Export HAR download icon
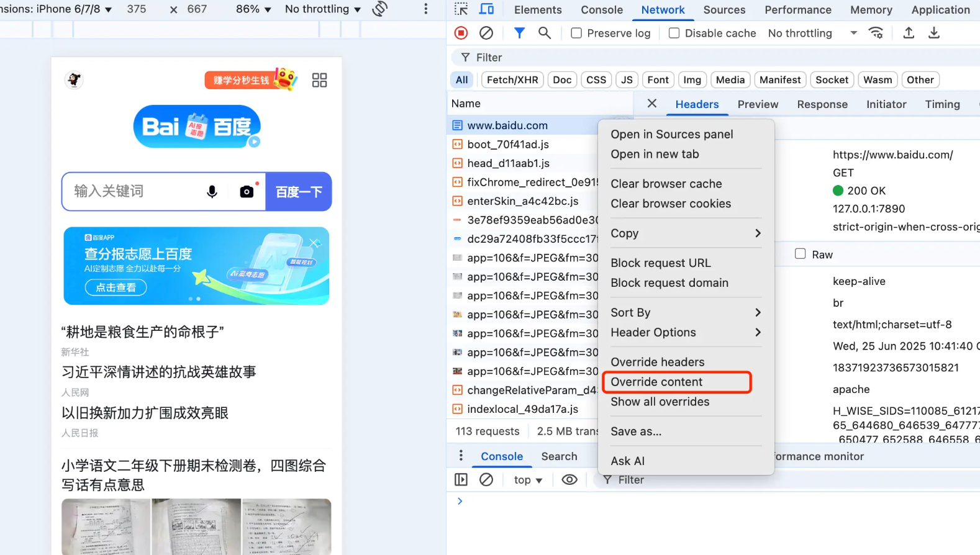The width and height of the screenshot is (980, 555). click(x=934, y=33)
